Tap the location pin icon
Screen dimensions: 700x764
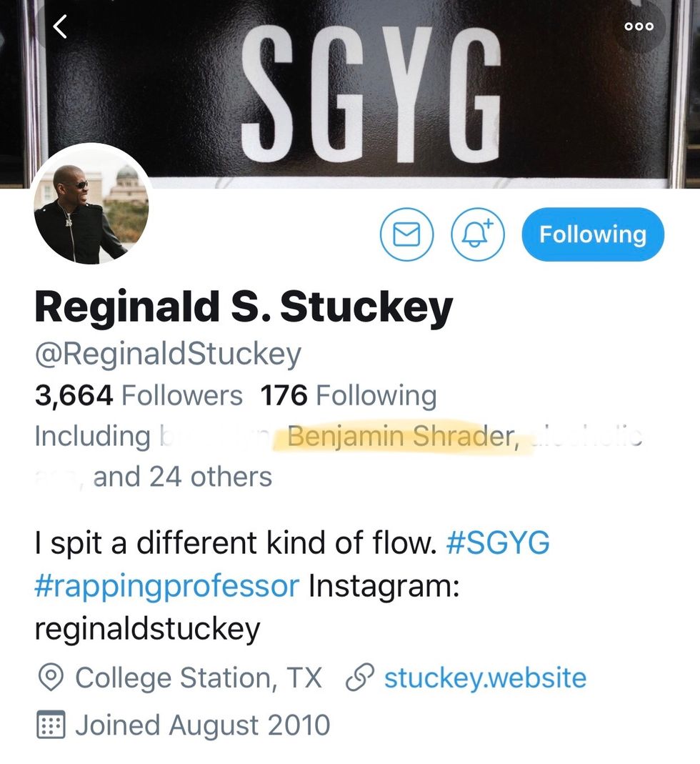point(50,678)
